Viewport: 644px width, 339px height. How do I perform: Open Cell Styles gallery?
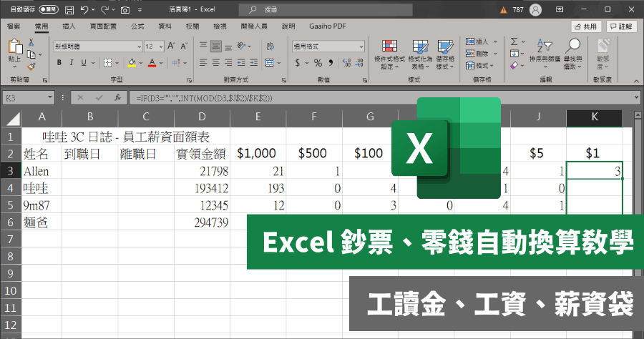[x=445, y=55]
